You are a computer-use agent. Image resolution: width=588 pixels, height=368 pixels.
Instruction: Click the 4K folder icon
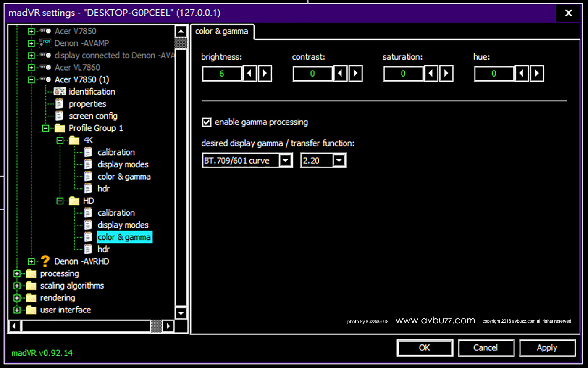pos(74,140)
